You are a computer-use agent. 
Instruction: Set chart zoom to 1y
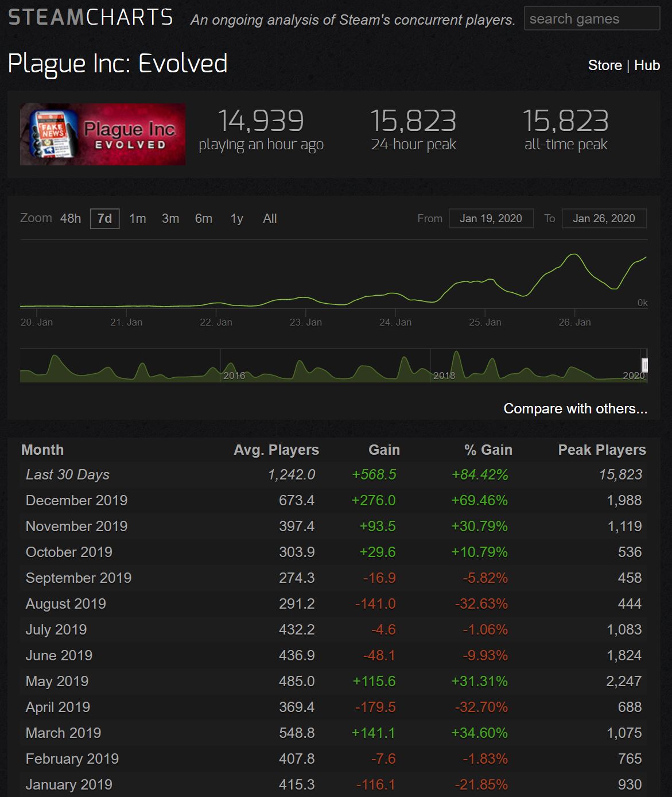point(237,218)
